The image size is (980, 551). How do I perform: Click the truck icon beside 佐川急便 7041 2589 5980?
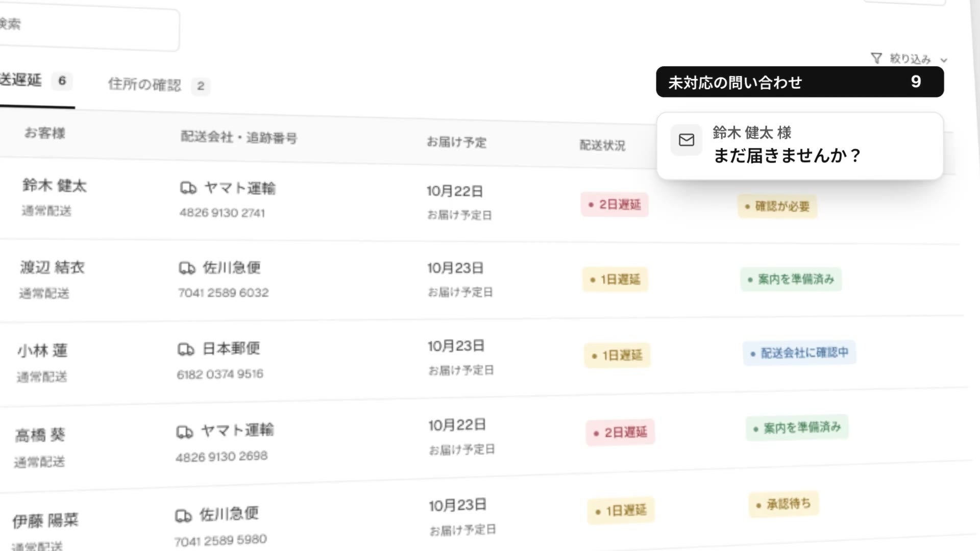184,515
